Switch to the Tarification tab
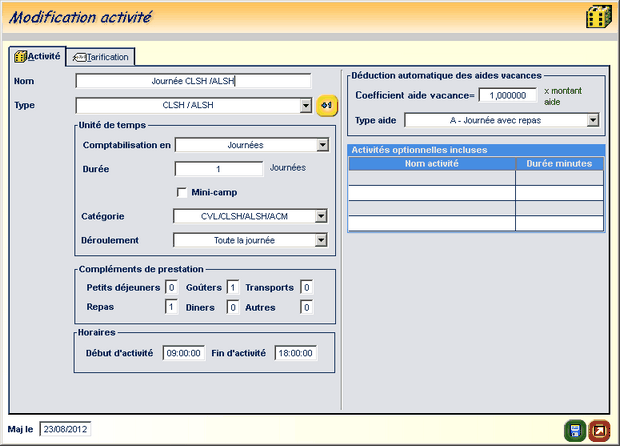The width and height of the screenshot is (620, 446). [x=101, y=57]
